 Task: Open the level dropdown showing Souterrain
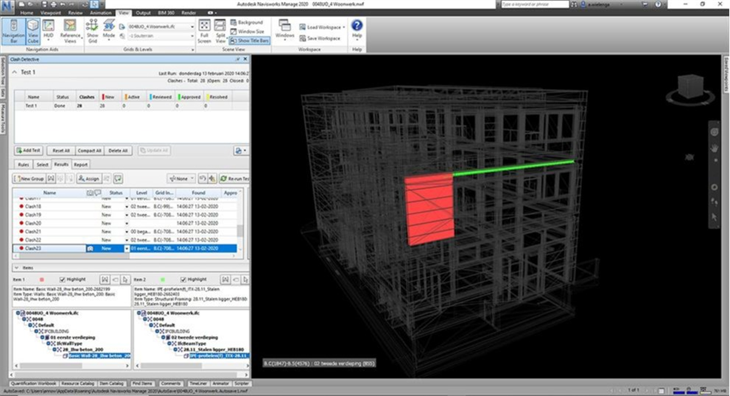161,36
